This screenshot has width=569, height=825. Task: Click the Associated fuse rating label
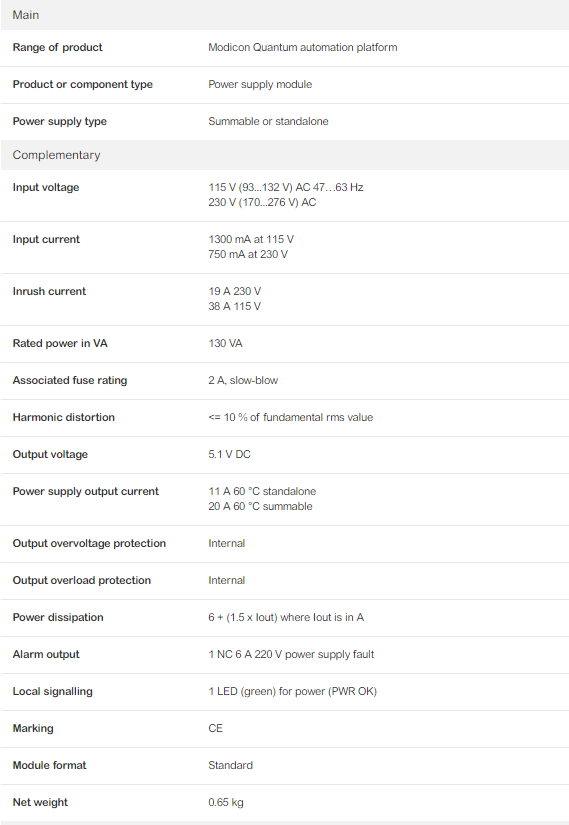70,380
